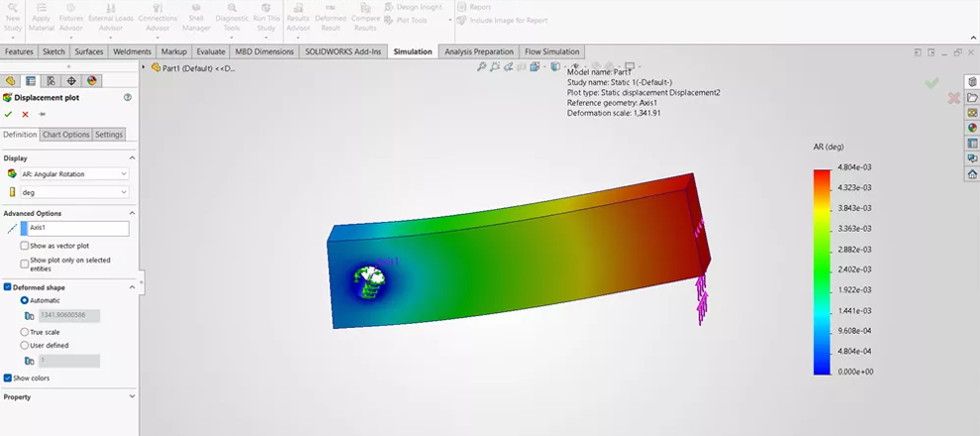
Task: Uncheck the Show colors checkbox
Action: click(x=8, y=378)
